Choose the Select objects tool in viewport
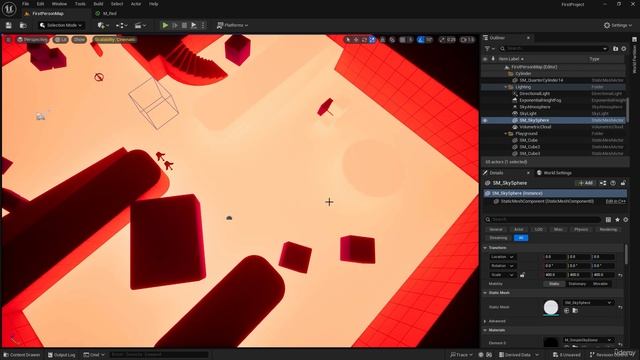Screen dimensions: 640x360 click(x=348, y=40)
